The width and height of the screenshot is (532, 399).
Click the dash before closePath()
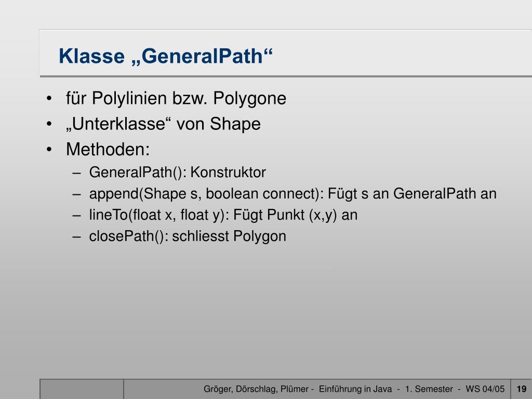click(x=77, y=237)
